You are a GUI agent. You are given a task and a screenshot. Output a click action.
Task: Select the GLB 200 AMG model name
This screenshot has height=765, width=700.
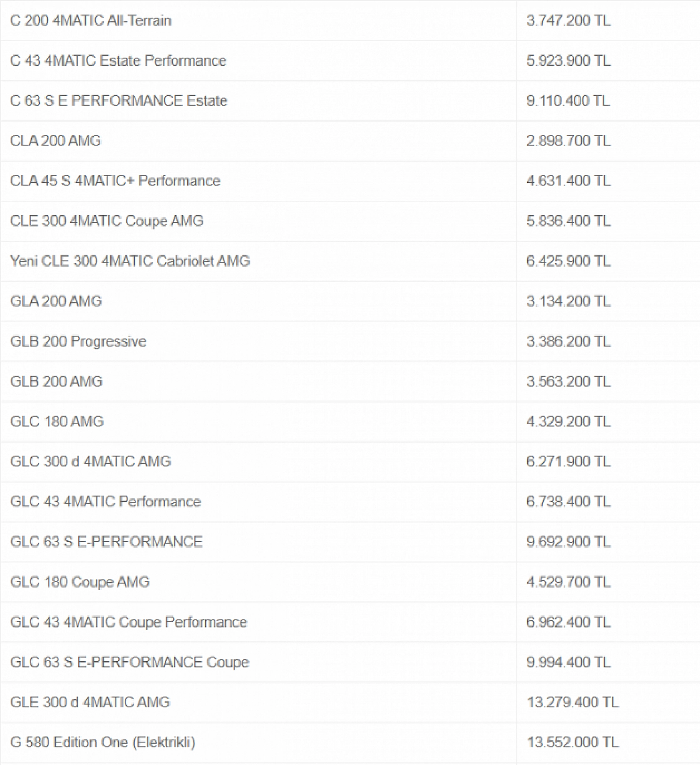tap(57, 381)
